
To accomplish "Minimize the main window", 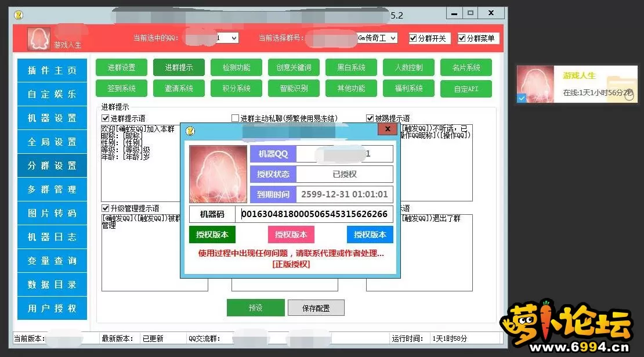I will coord(454,13).
